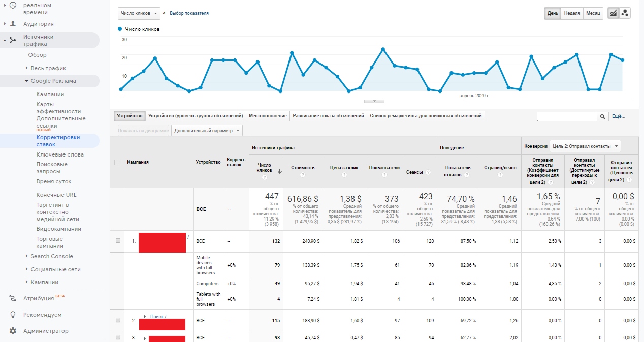Open help icon for Страниц/сеанс
644x342 pixels.
click(x=500, y=175)
